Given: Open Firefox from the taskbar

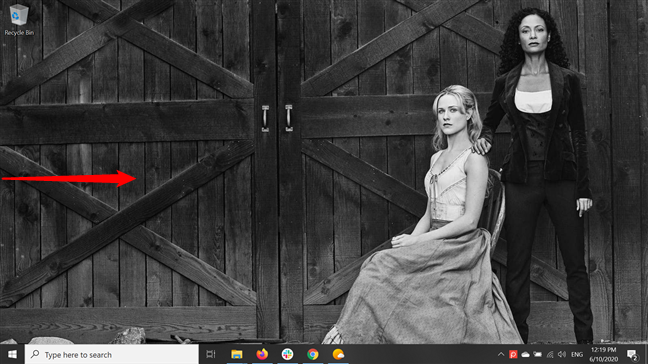Looking at the screenshot, I should click(x=262, y=354).
